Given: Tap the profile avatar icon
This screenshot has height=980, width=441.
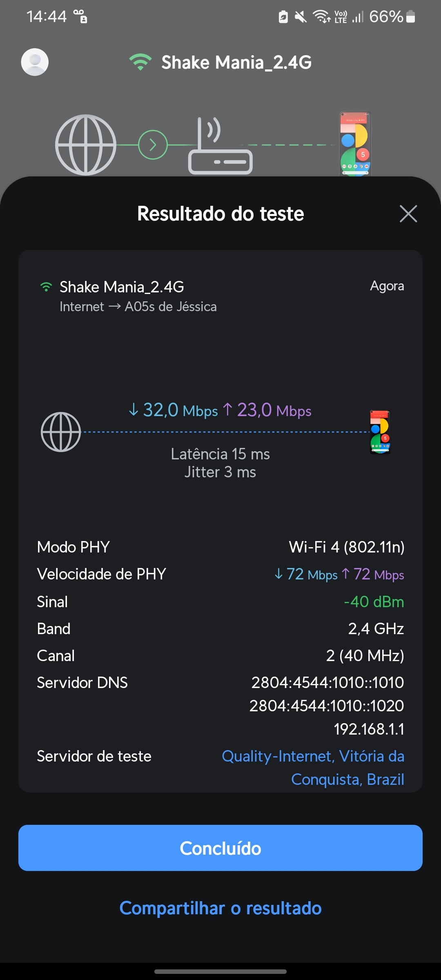Looking at the screenshot, I should (35, 62).
